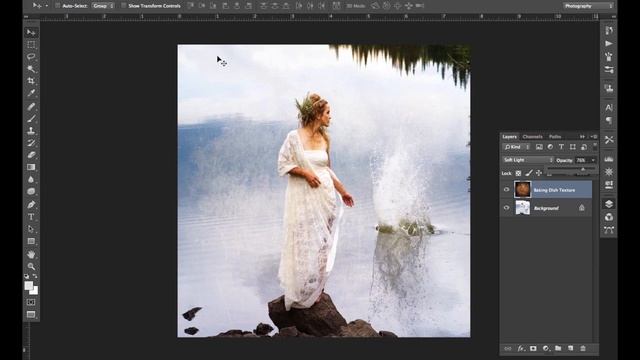640x360 pixels.
Task: Toggle lock image pixels
Action: (x=529, y=173)
